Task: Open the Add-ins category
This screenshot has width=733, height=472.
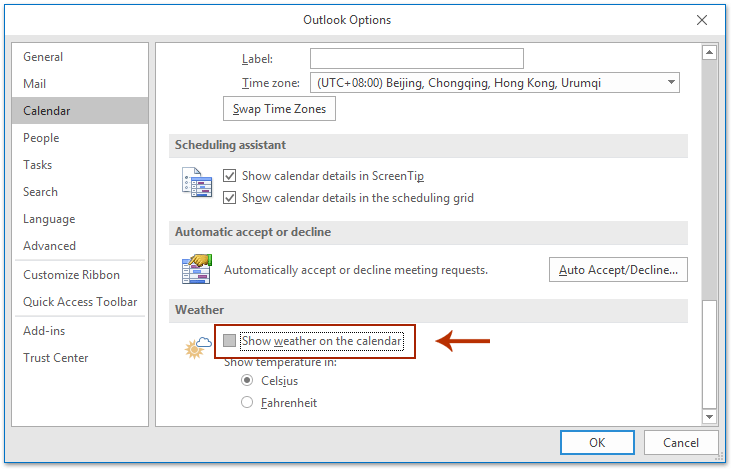Action: click(x=80, y=331)
